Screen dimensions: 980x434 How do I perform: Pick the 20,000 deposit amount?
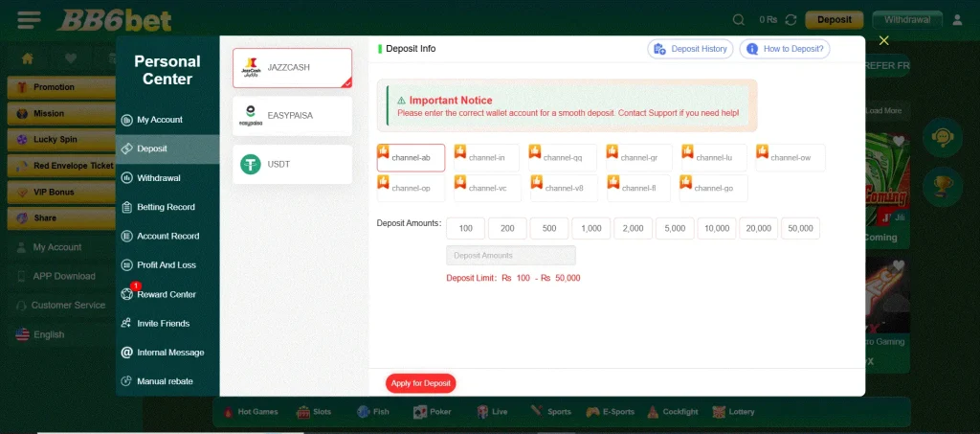pos(759,228)
